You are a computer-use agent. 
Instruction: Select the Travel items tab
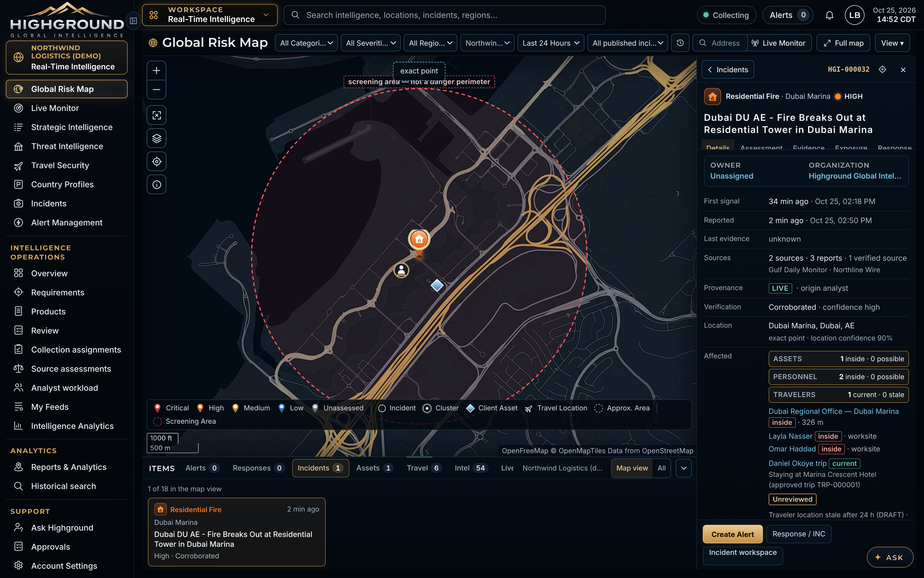coord(424,468)
